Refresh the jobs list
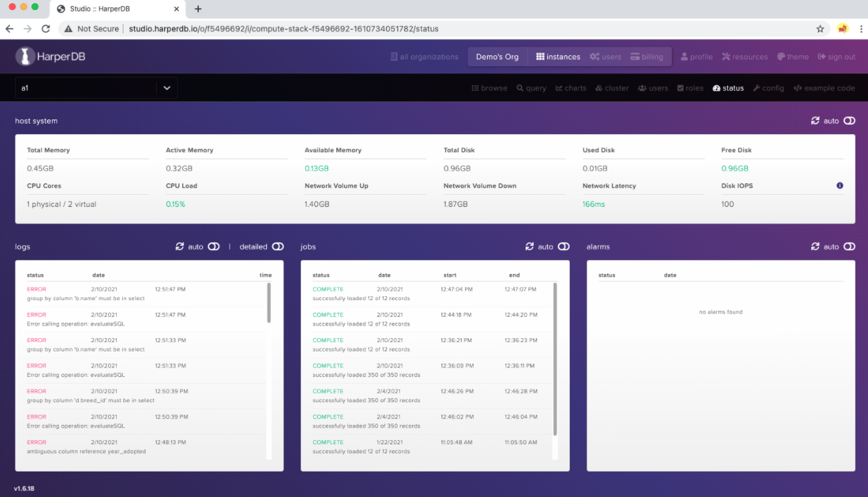 [x=530, y=247]
